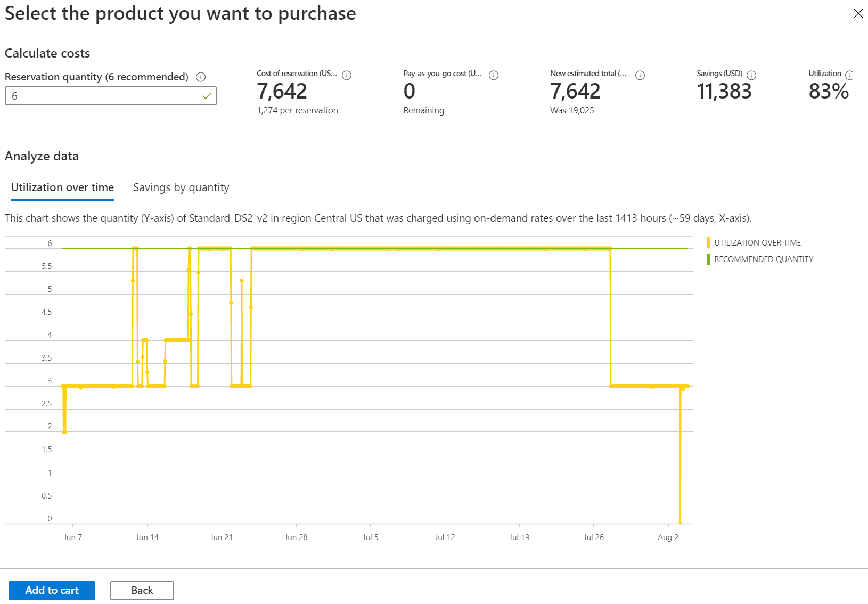Toggle UTILIZATION OVER TIME legend label
Image resolution: width=868 pixels, height=604 pixels.
point(757,243)
